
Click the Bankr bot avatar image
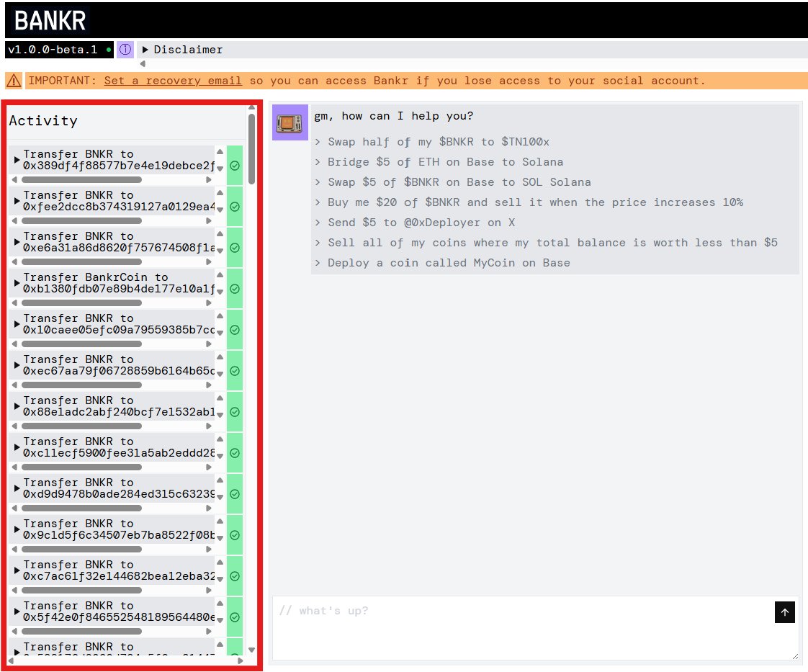(x=289, y=122)
